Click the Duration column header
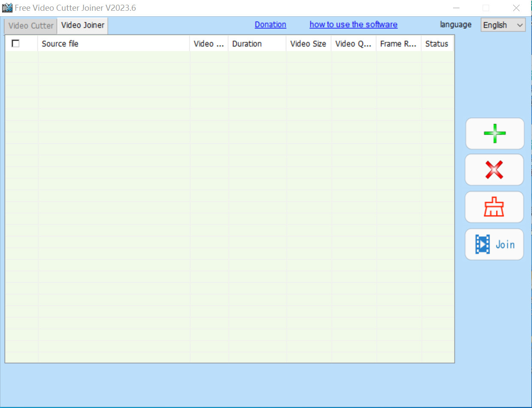Screen dimensions: 532x408 click(x=257, y=44)
